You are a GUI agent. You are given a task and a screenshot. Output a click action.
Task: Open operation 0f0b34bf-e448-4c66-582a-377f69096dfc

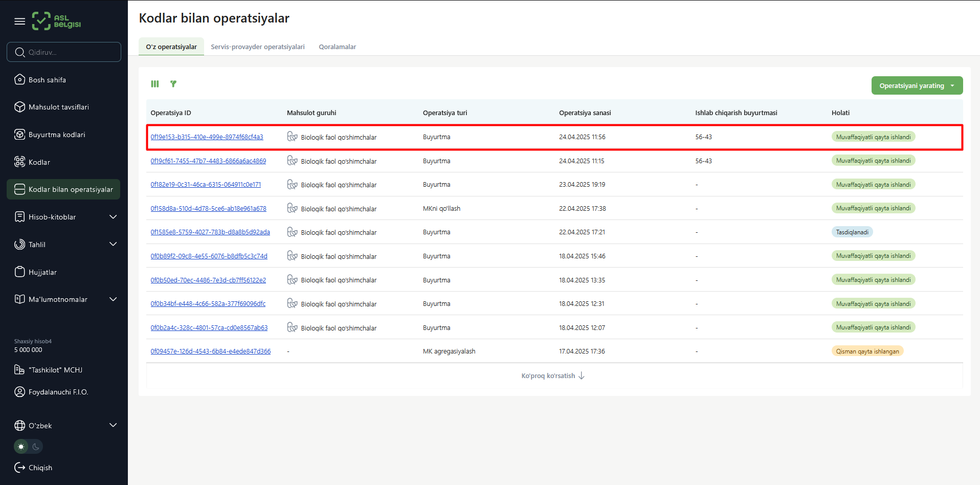point(208,304)
